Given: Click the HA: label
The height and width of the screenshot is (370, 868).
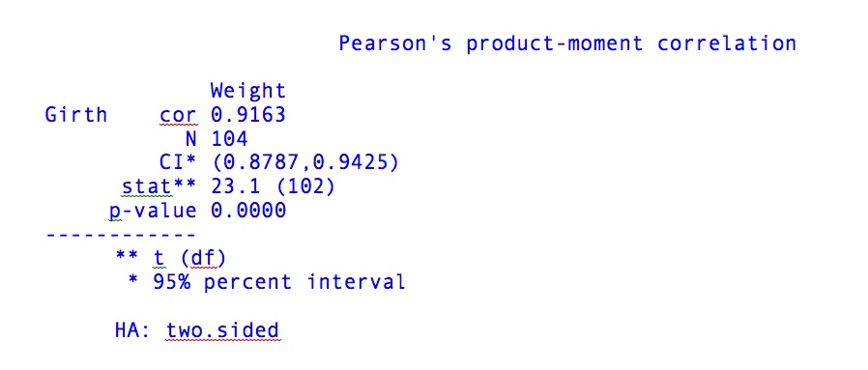Looking at the screenshot, I should (x=133, y=330).
